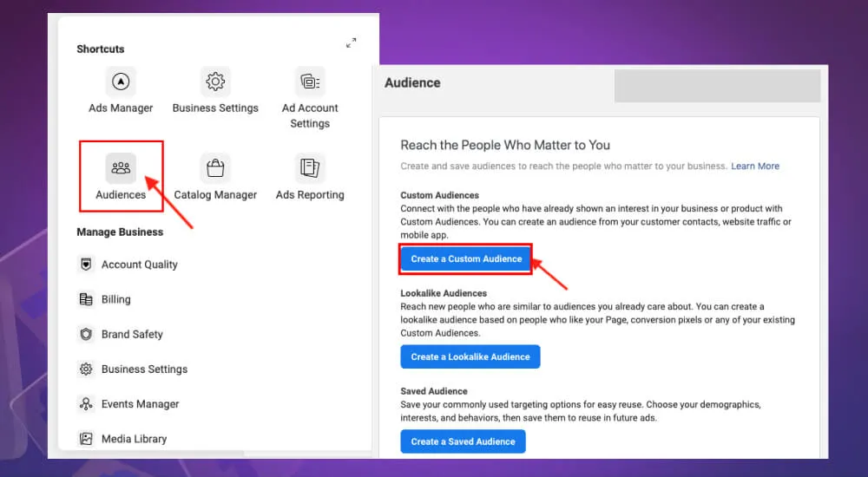Screen dimensions: 868x477
Task: Click the Manage Business heading
Action: (x=120, y=232)
